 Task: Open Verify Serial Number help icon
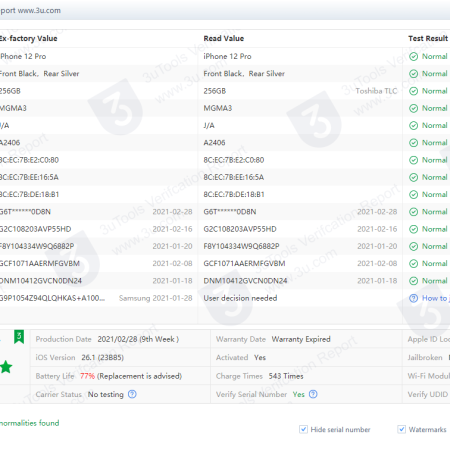click(313, 394)
